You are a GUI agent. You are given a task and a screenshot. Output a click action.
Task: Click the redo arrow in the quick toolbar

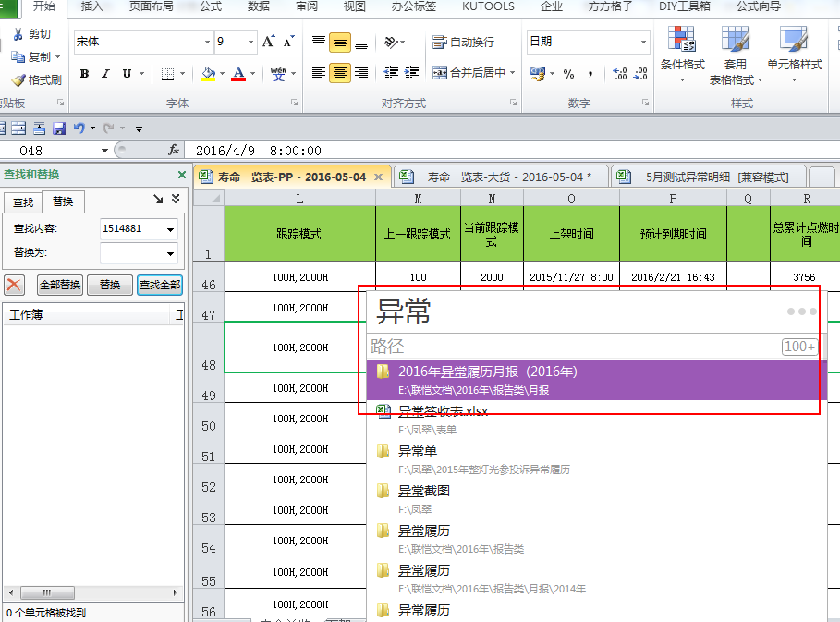(x=109, y=128)
